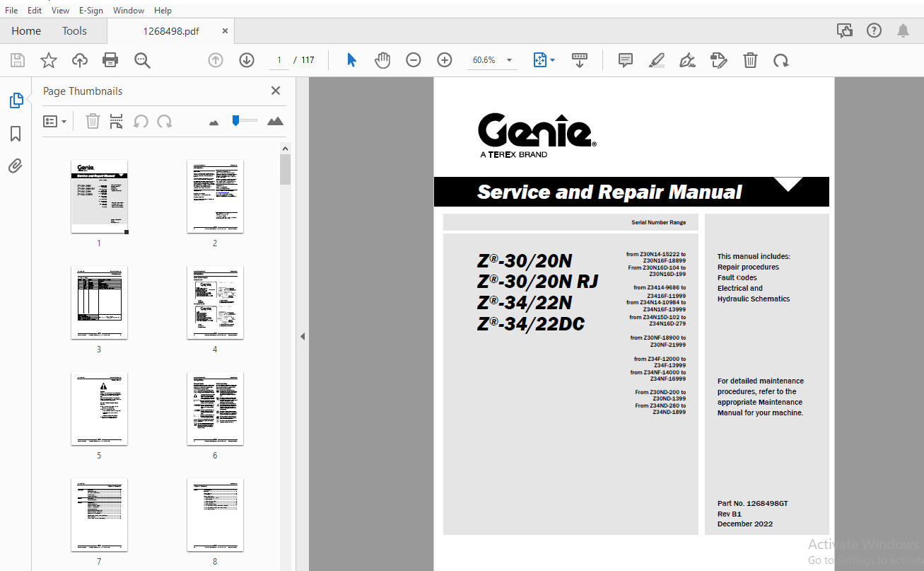This screenshot has height=571, width=924.
Task: View notifications bell icon
Action: point(903,30)
